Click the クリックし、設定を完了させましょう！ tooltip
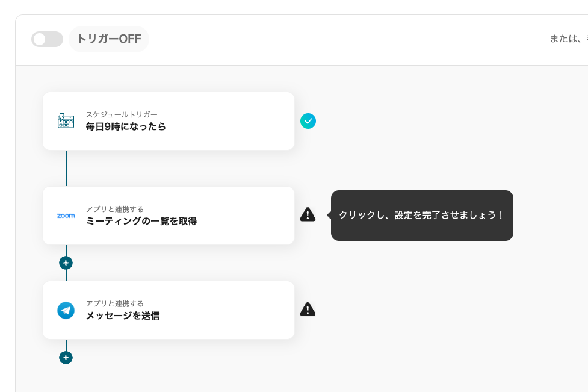The image size is (588, 392). pyautogui.click(x=421, y=215)
